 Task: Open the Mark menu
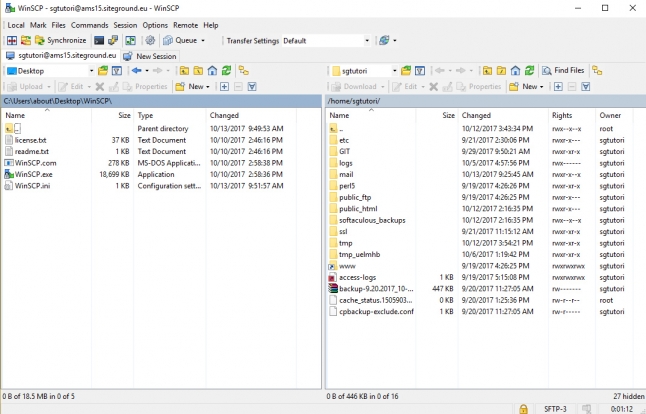[38, 25]
